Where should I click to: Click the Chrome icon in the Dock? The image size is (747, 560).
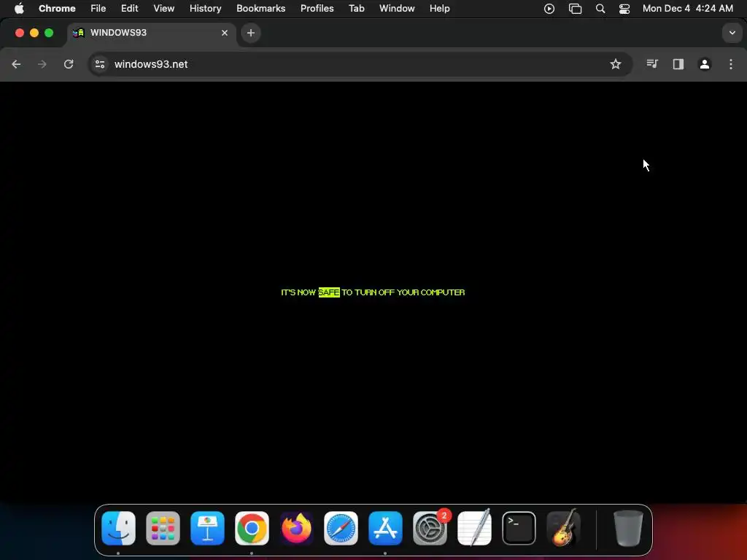pos(252,528)
